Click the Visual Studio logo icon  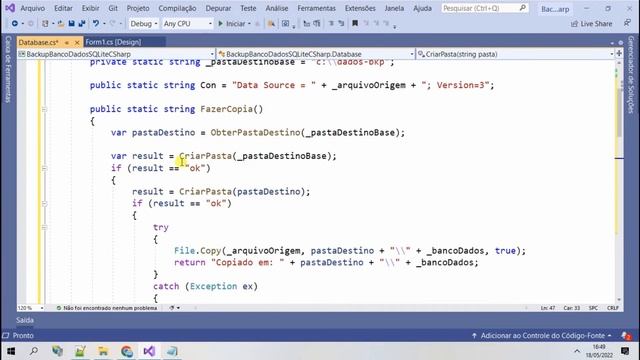coord(10,8)
